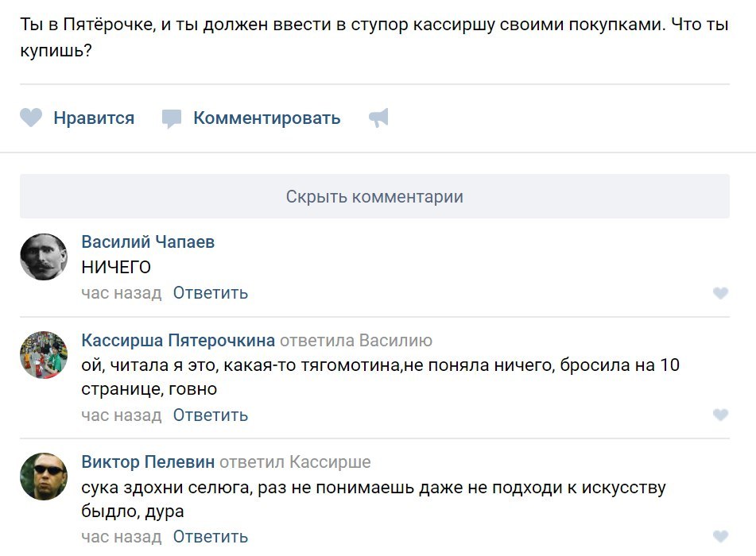Open Виктор Пелевин's profile name
The height and width of the screenshot is (556, 756).
coord(148,462)
